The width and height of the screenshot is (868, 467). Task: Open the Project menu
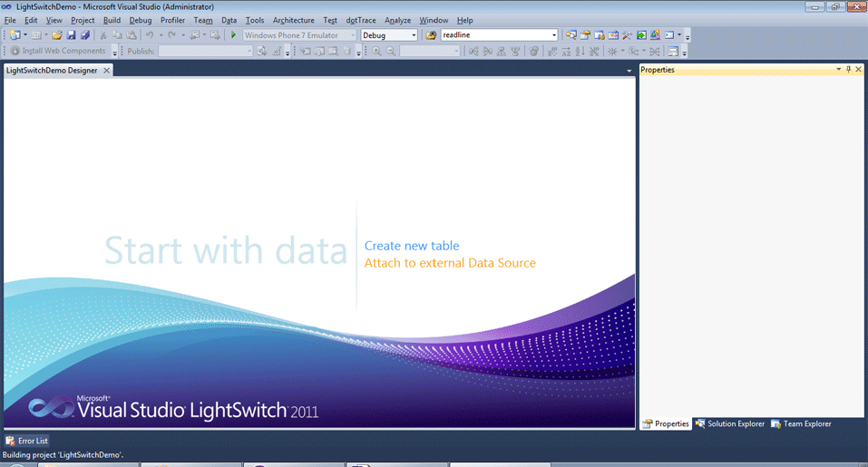83,20
